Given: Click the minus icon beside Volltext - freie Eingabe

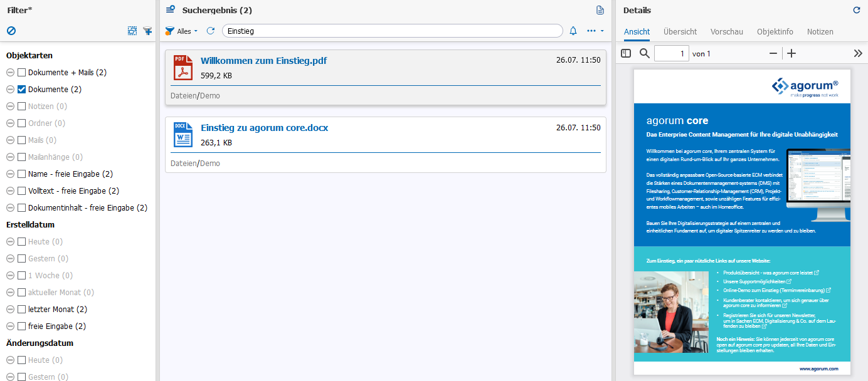Looking at the screenshot, I should click(11, 191).
